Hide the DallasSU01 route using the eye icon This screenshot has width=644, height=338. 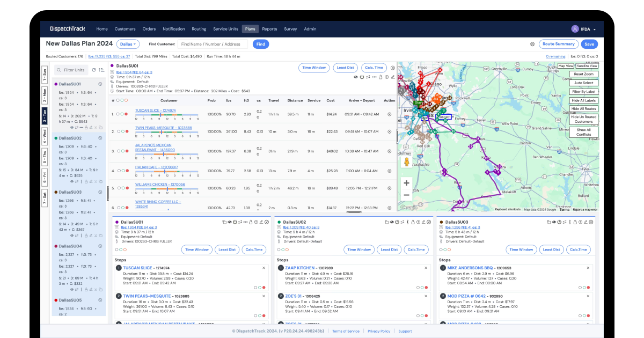pyautogui.click(x=356, y=77)
